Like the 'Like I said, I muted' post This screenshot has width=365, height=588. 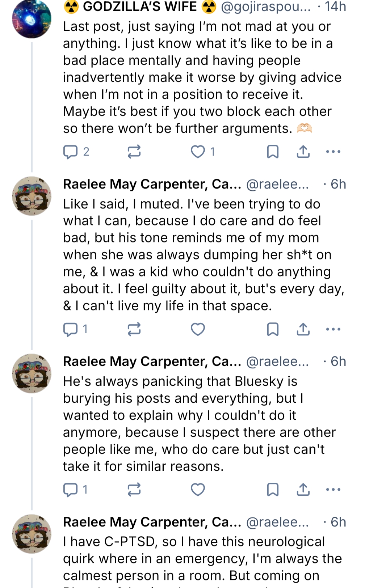click(x=198, y=329)
